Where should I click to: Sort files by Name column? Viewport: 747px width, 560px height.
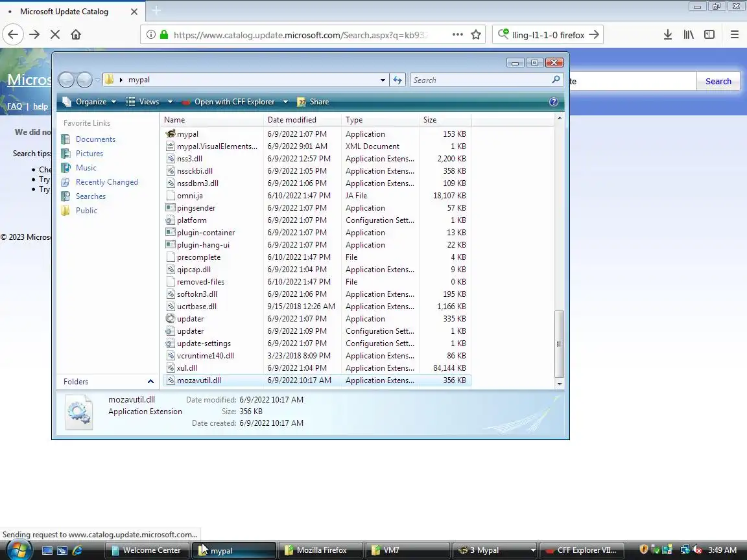pos(211,120)
